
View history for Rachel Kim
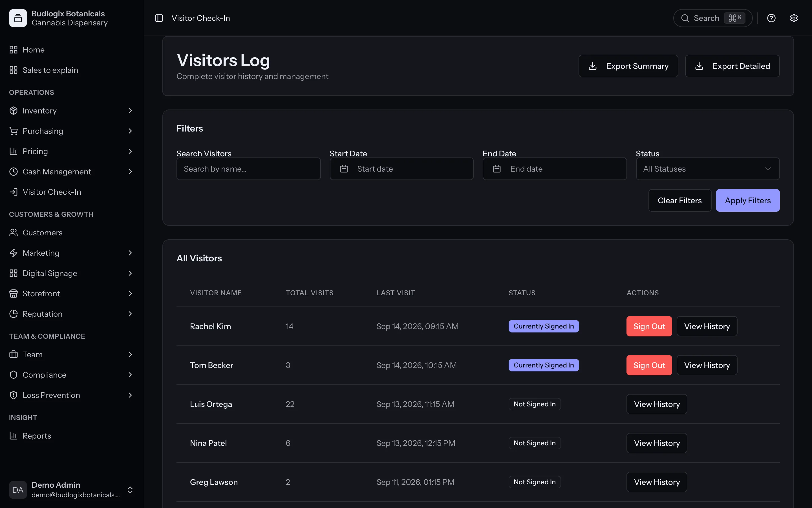point(707,326)
